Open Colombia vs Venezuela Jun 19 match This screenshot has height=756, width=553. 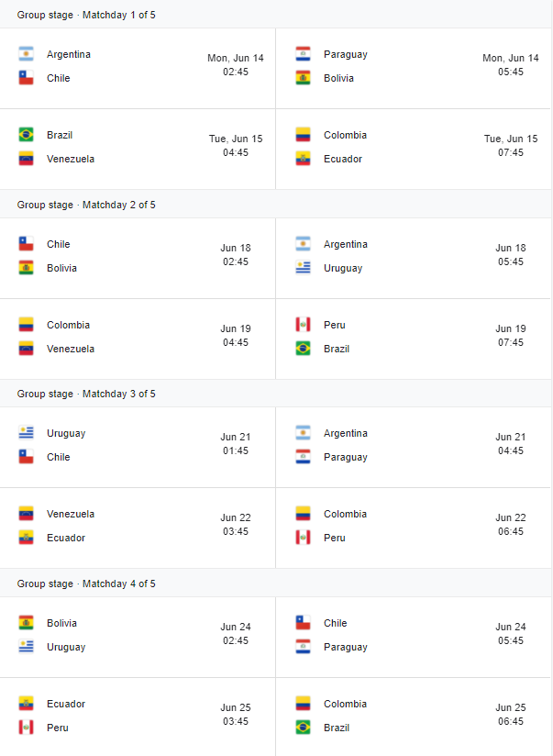[x=138, y=339]
